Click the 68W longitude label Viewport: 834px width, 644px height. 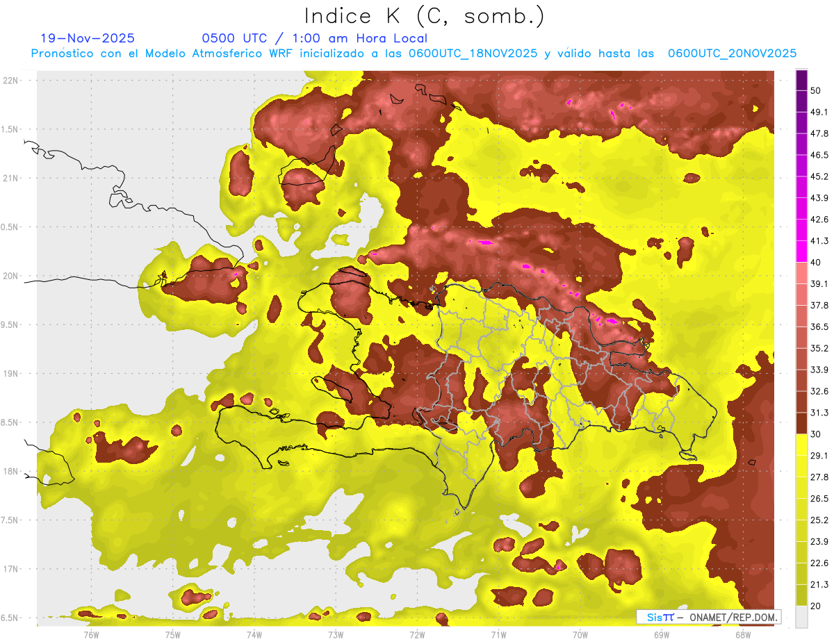click(743, 634)
